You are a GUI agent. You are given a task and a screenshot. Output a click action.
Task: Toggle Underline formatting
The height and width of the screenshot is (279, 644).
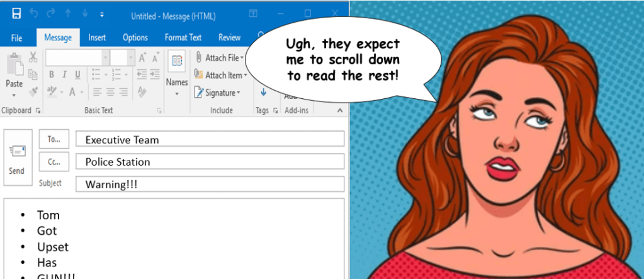pyautogui.click(x=77, y=75)
